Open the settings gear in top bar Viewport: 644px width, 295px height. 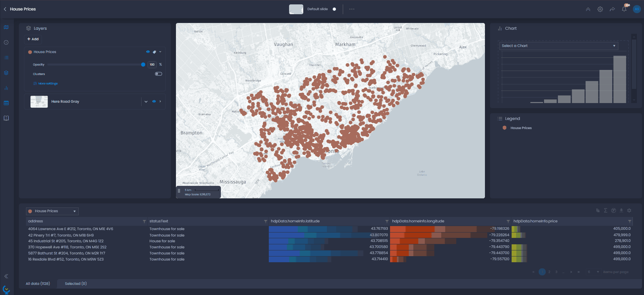[600, 9]
